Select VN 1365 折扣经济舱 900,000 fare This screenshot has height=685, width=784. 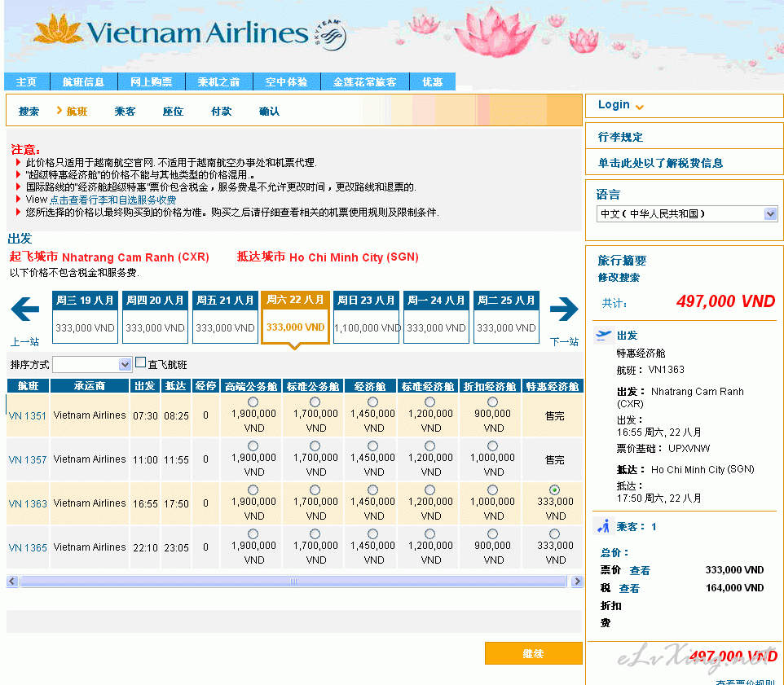tap(492, 534)
